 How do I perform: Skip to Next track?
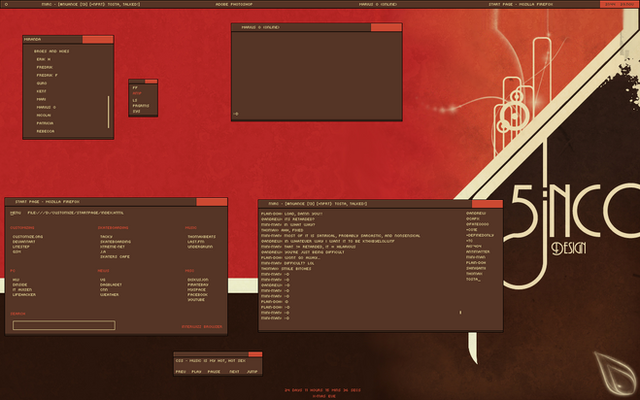click(x=234, y=372)
